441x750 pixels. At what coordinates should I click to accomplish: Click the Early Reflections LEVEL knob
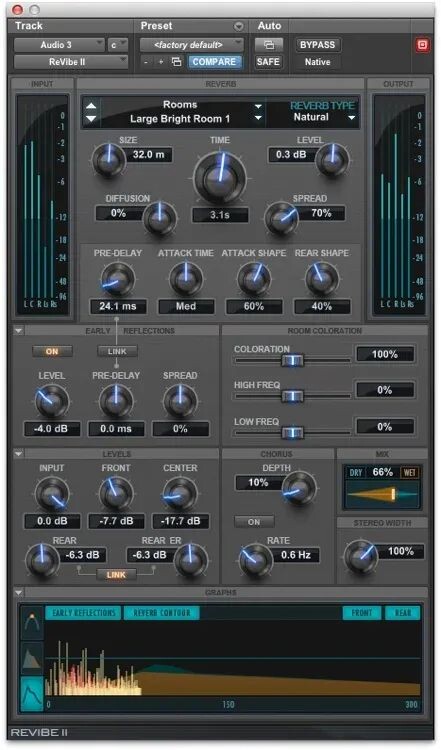(x=51, y=401)
